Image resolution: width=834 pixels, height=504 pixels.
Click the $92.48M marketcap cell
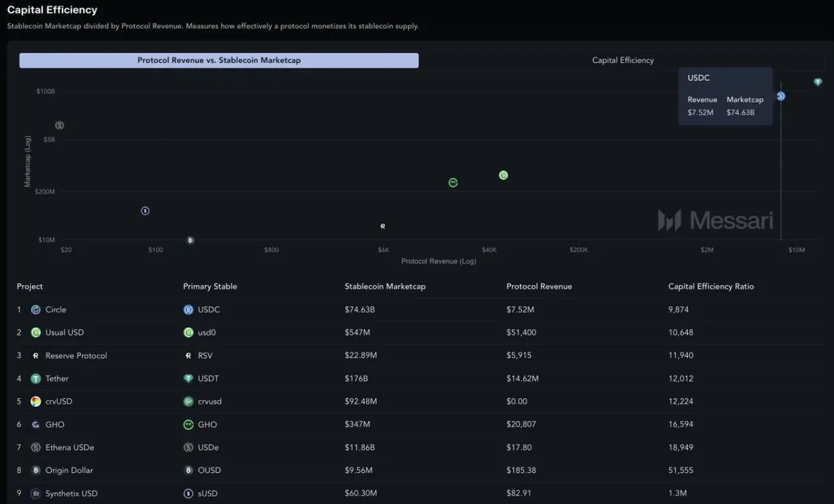(x=361, y=402)
